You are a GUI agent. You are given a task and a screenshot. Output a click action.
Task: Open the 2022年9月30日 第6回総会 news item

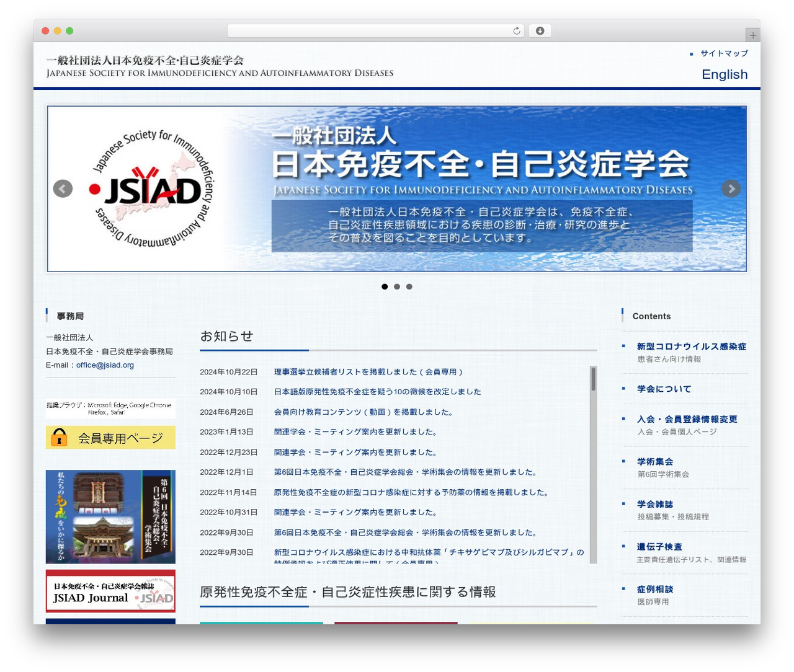coord(406,533)
